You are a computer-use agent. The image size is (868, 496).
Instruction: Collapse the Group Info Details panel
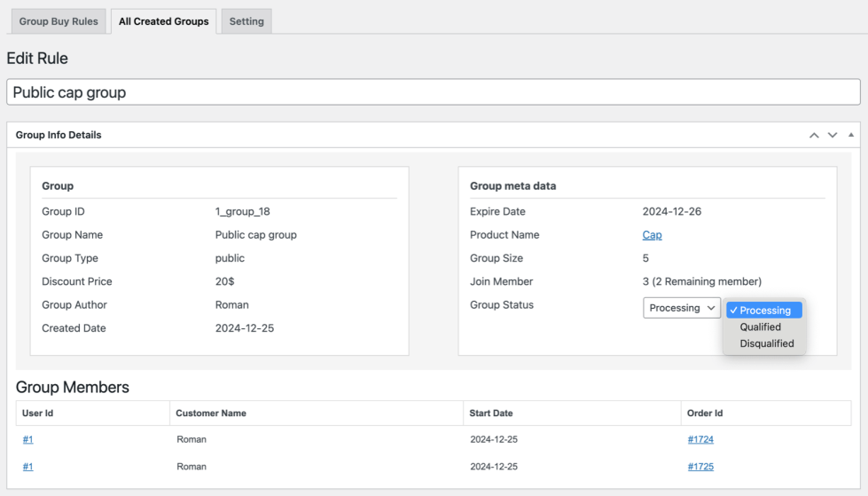(851, 135)
